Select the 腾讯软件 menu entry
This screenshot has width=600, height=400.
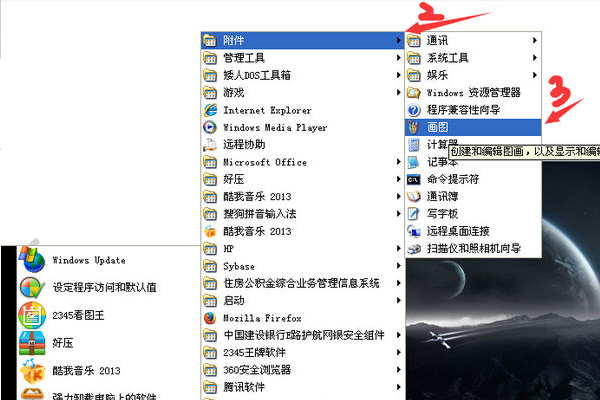point(302,387)
